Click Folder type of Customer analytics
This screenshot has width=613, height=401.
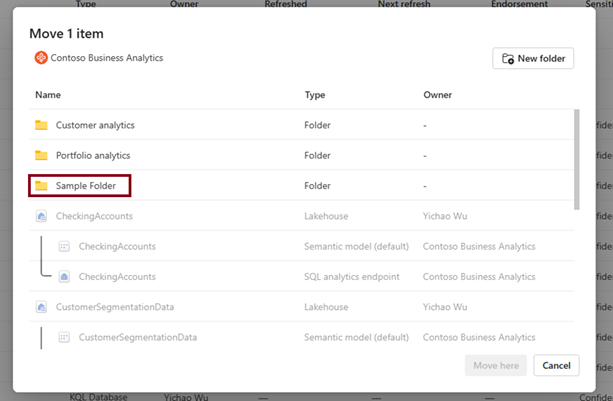[x=317, y=125]
